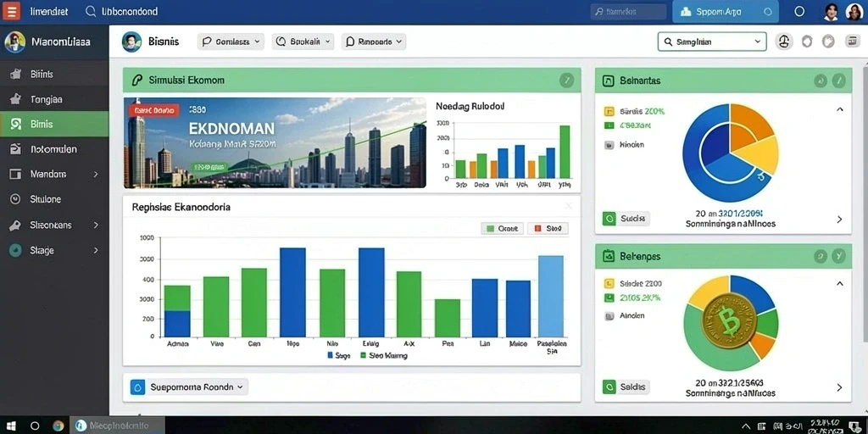Image resolution: width=868 pixels, height=434 pixels.
Task: Click the Stage sidebar globe icon
Action: click(x=15, y=250)
